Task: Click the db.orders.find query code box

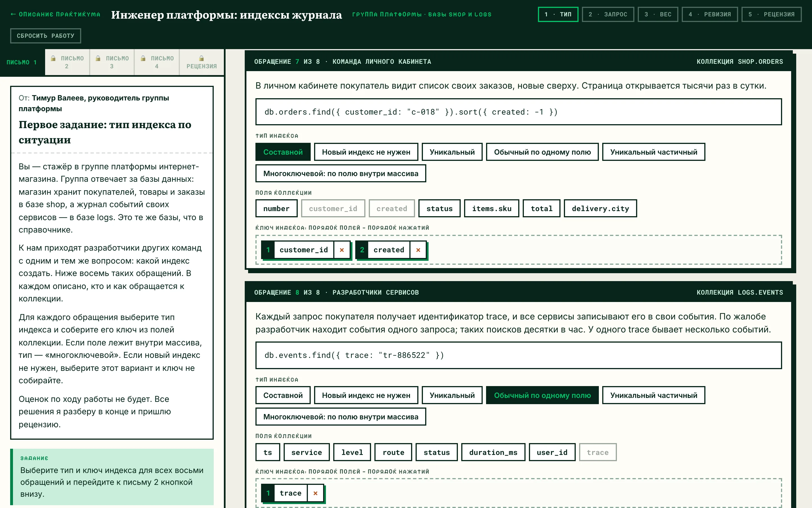Action: pos(518,112)
